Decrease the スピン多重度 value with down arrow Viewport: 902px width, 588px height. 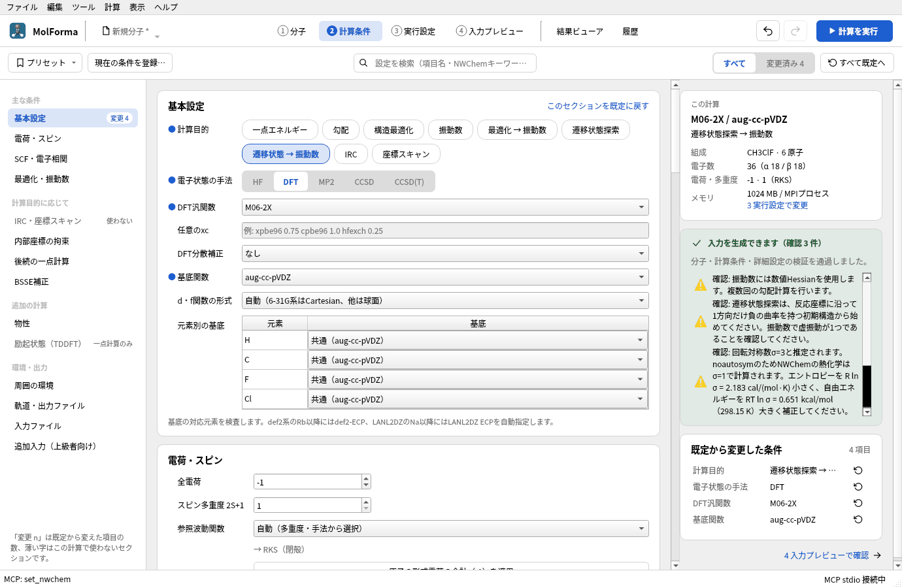(366, 509)
